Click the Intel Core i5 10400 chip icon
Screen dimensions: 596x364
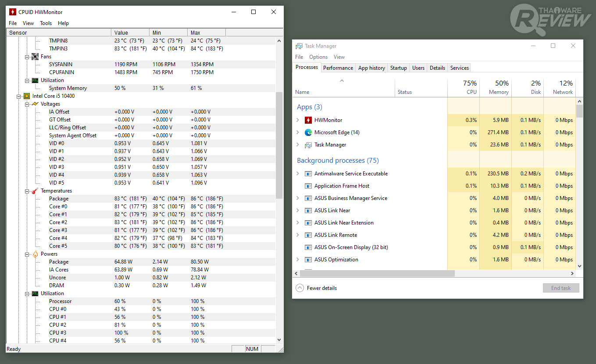pos(27,96)
